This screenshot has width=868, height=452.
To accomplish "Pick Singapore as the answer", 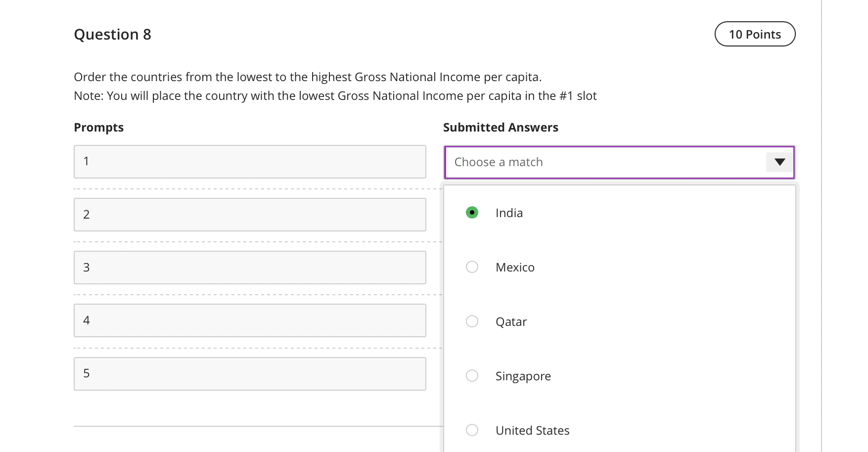I will [472, 376].
